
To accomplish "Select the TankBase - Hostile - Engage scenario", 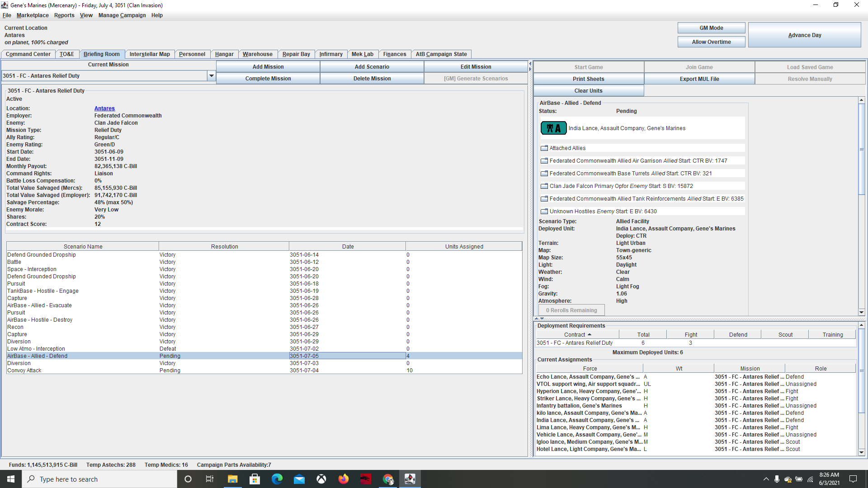I will (x=264, y=291).
